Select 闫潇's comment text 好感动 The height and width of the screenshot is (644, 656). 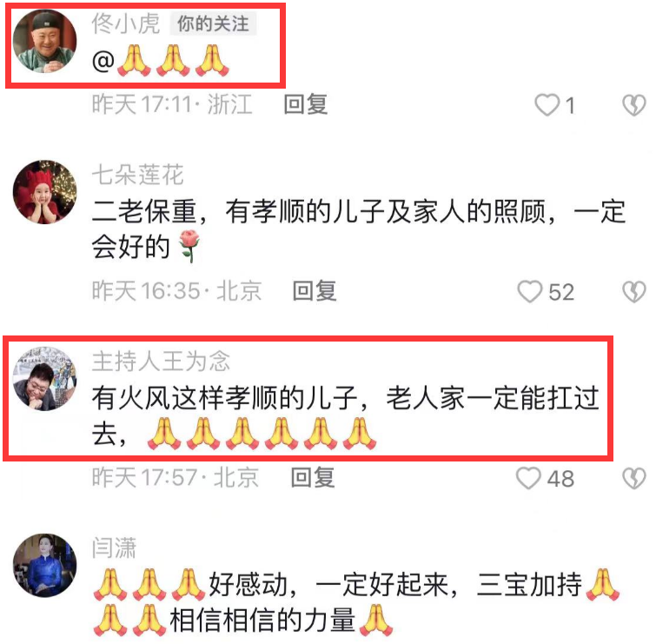(x=248, y=585)
